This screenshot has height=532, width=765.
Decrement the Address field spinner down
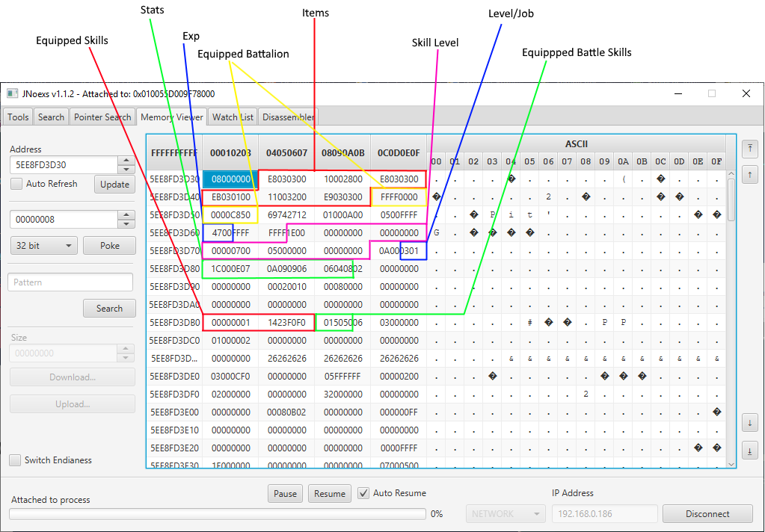point(126,169)
